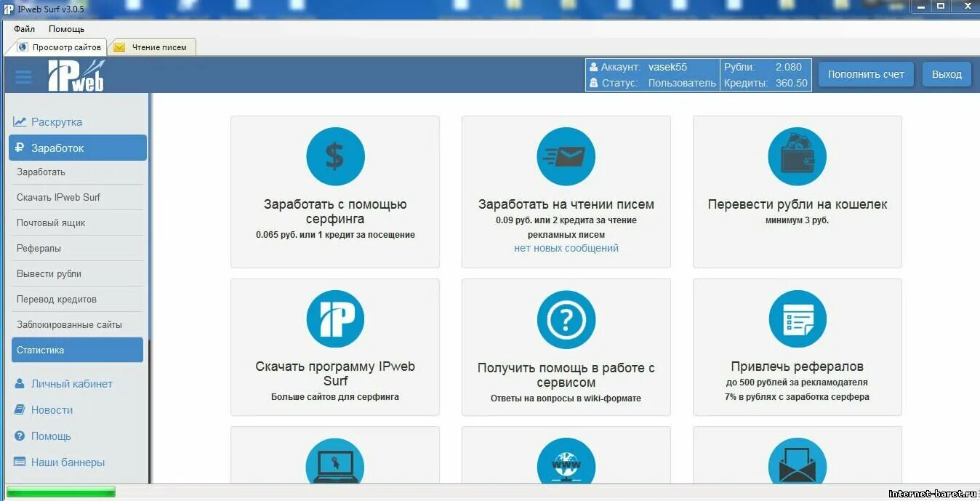
Task: Click the Выход button
Action: [947, 74]
